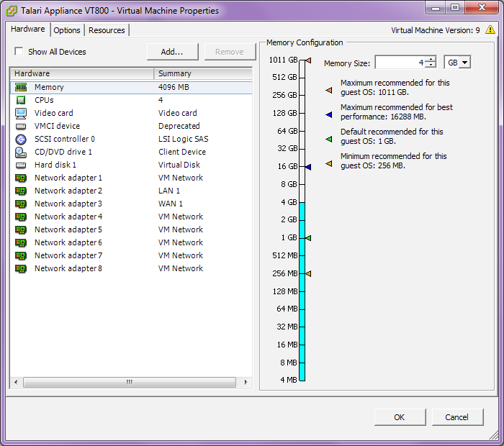Click the hardware list left scroll arrow
Viewport: 504px width, 446px height.
pos(16,382)
